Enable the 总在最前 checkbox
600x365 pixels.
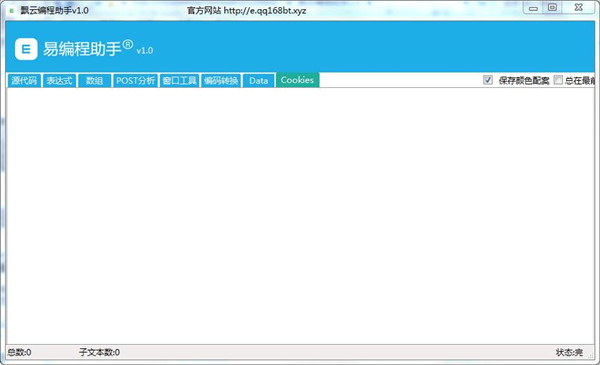(558, 80)
